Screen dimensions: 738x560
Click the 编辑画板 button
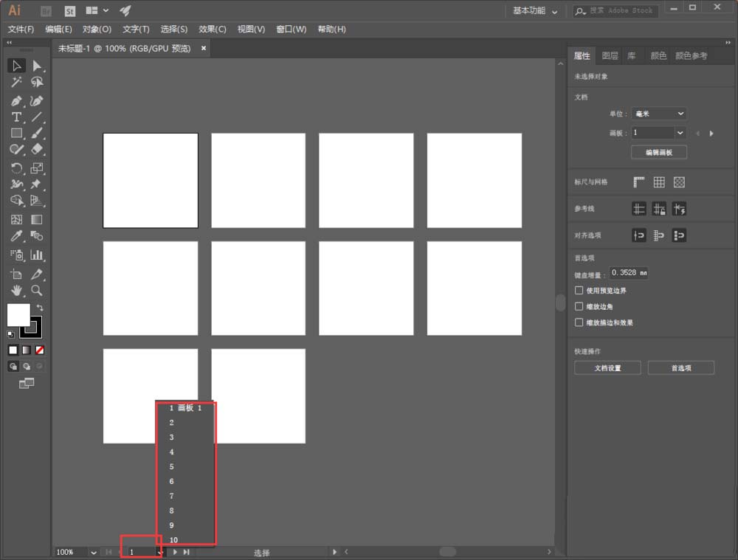coord(658,152)
